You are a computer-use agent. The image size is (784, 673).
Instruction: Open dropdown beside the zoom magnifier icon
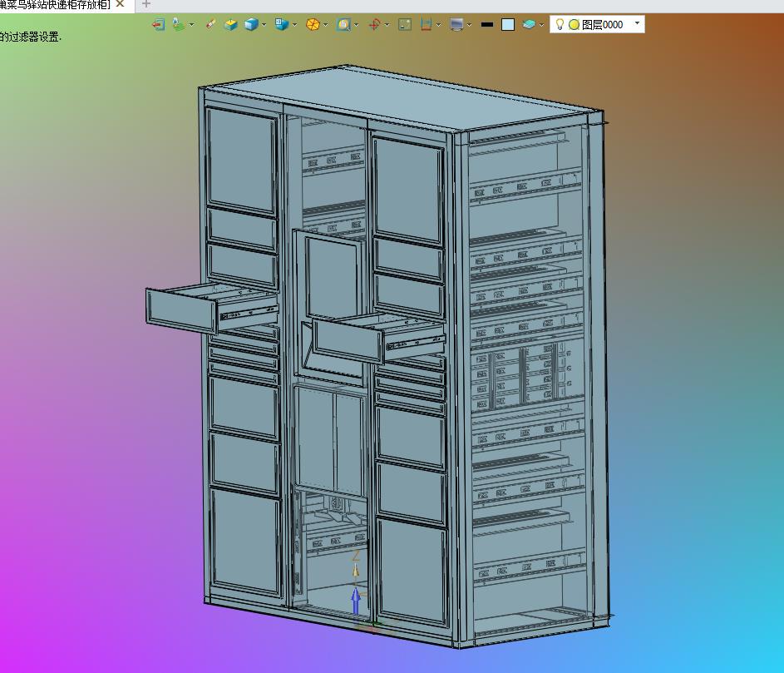356,24
